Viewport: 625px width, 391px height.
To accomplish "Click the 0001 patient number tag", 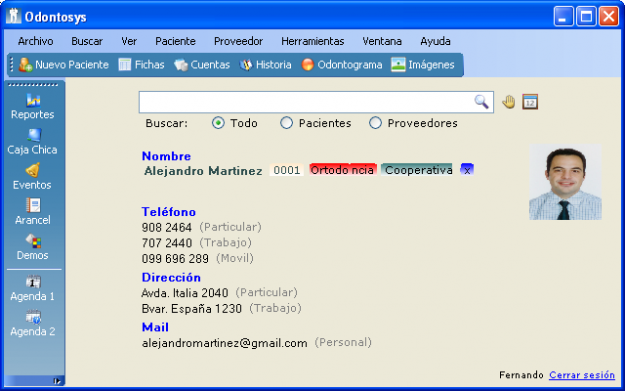I will pos(287,170).
